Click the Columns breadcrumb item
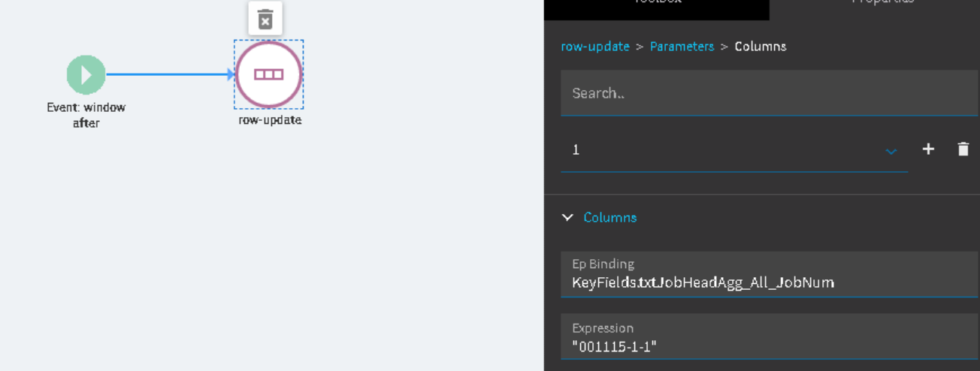980x371 pixels. [x=761, y=47]
